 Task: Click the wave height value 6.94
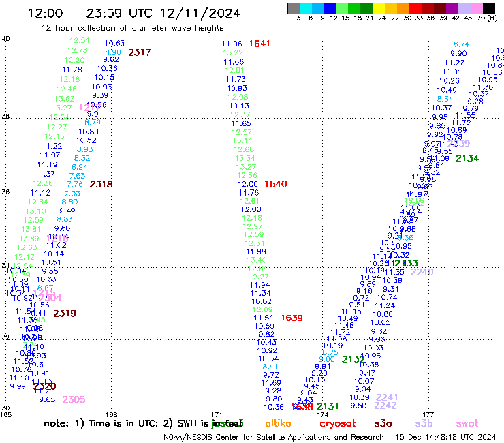[x=80, y=167]
